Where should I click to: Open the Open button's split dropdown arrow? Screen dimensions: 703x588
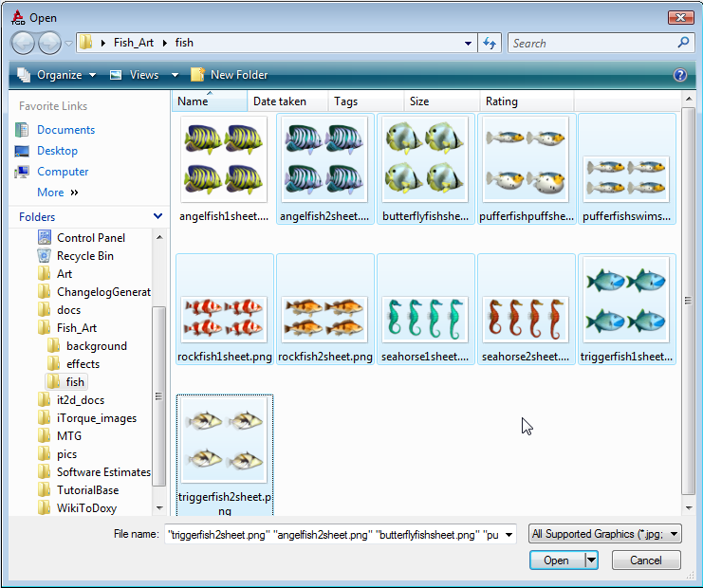point(591,560)
